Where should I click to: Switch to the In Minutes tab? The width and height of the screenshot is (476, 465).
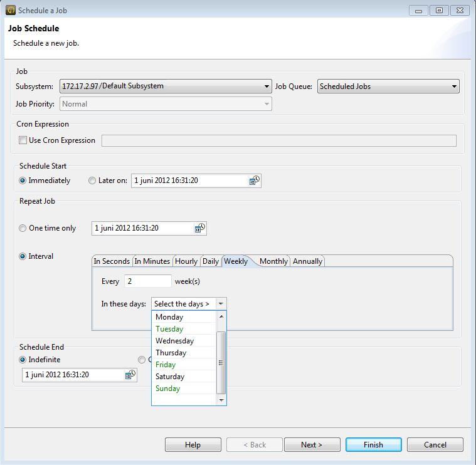pos(152,261)
